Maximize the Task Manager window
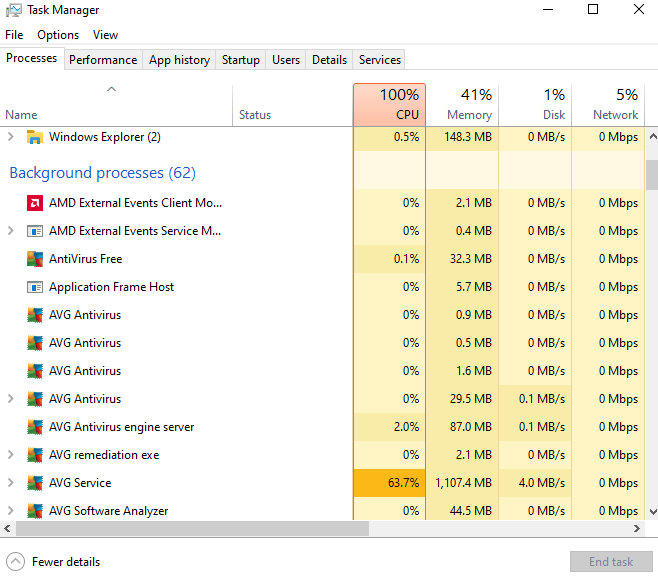Image resolution: width=658 pixels, height=581 pixels. pos(593,9)
